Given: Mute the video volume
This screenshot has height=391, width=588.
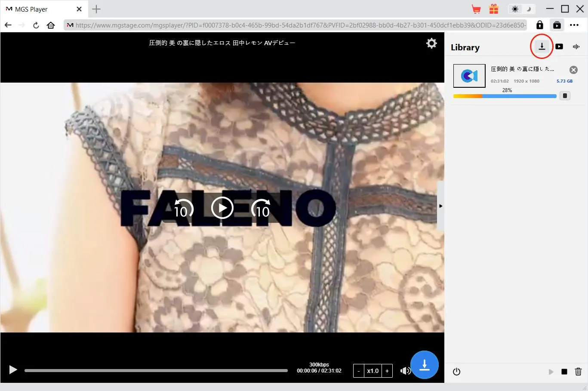Looking at the screenshot, I should pos(404,371).
